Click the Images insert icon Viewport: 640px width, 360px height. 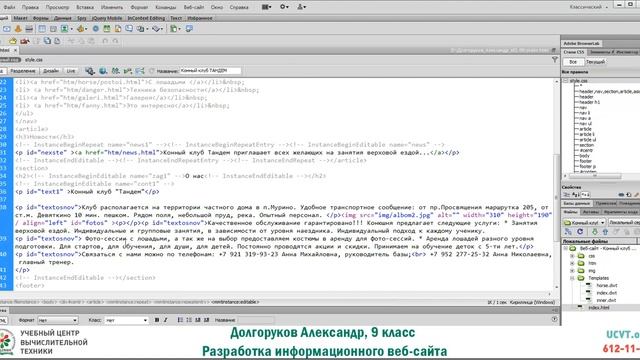pyautogui.click(x=65, y=29)
